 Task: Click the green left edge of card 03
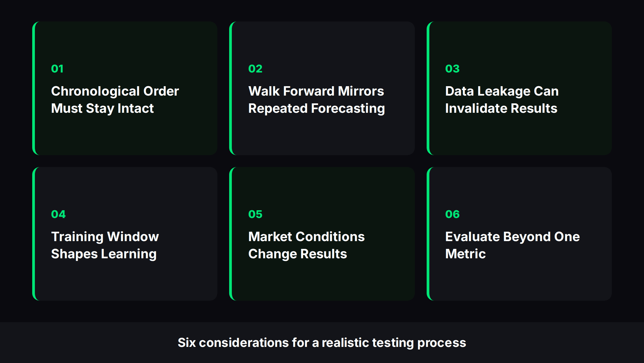(x=428, y=88)
